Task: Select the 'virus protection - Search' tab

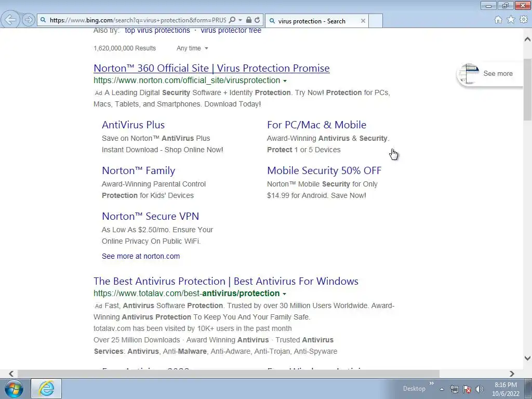Action: 312,21
